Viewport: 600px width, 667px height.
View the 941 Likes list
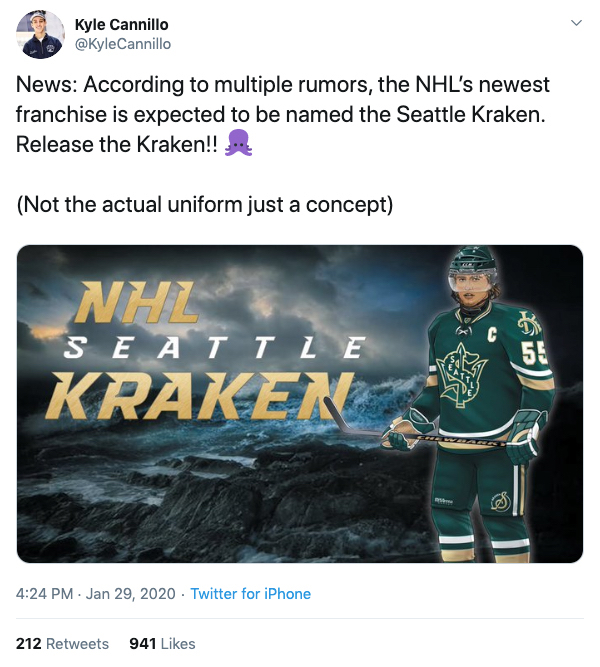[x=162, y=643]
